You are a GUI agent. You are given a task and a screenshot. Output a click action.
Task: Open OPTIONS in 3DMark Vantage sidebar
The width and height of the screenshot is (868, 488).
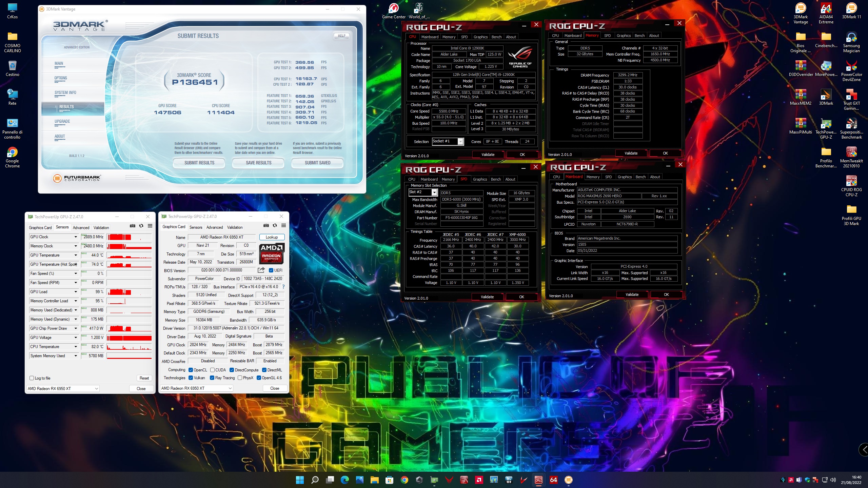coord(61,78)
